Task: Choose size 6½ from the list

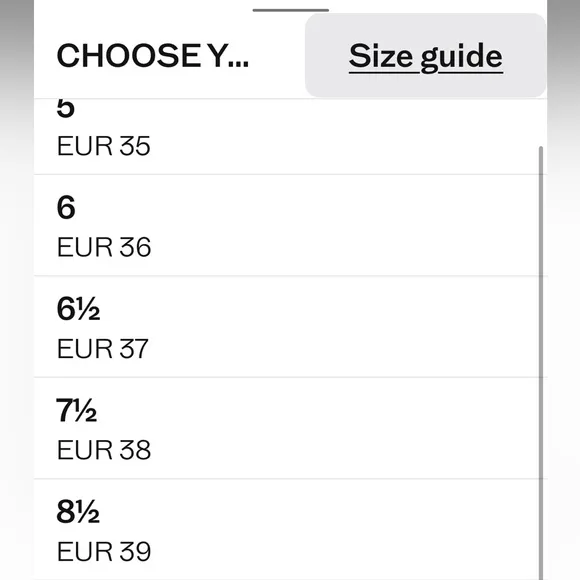Action: point(290,327)
